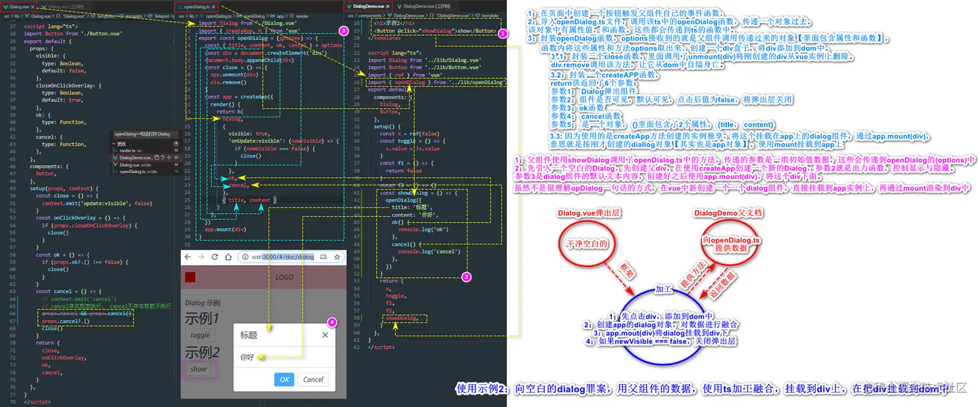Close the openDialog.ts editor tab

click(x=212, y=6)
